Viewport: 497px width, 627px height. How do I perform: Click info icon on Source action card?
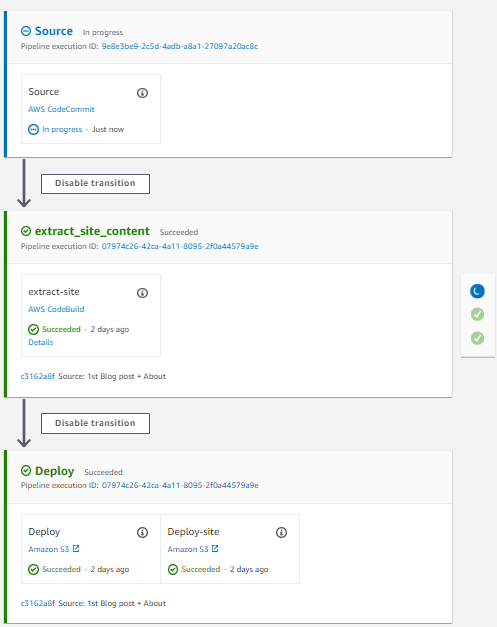tap(142, 93)
